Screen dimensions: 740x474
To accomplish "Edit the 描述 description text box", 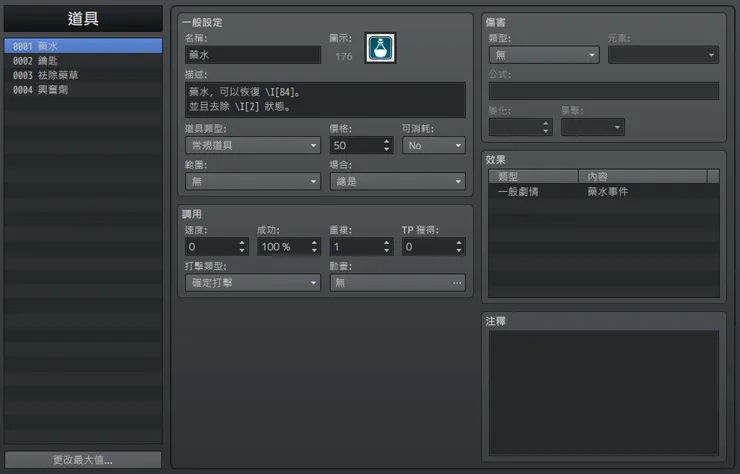I will pyautogui.click(x=325, y=100).
